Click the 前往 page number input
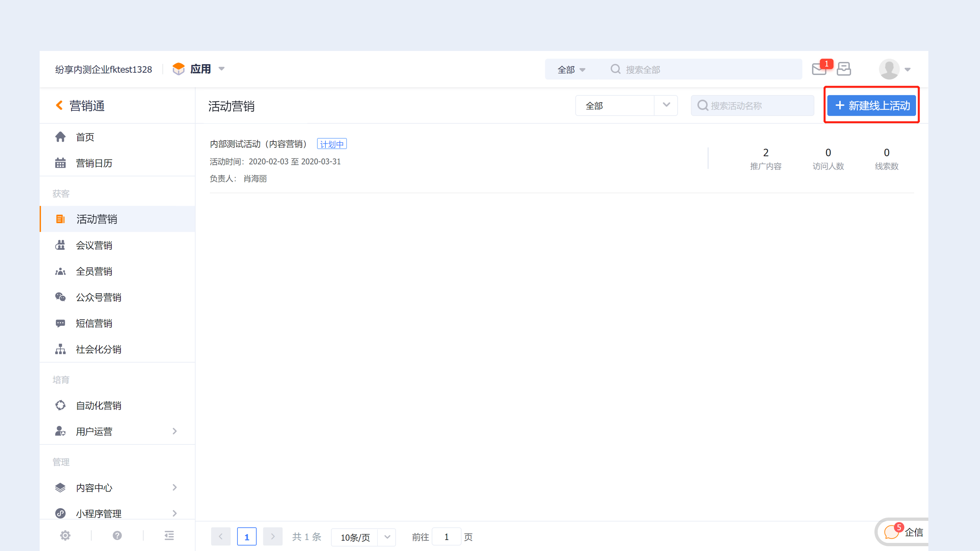Image resolution: width=980 pixels, height=551 pixels. tap(447, 536)
